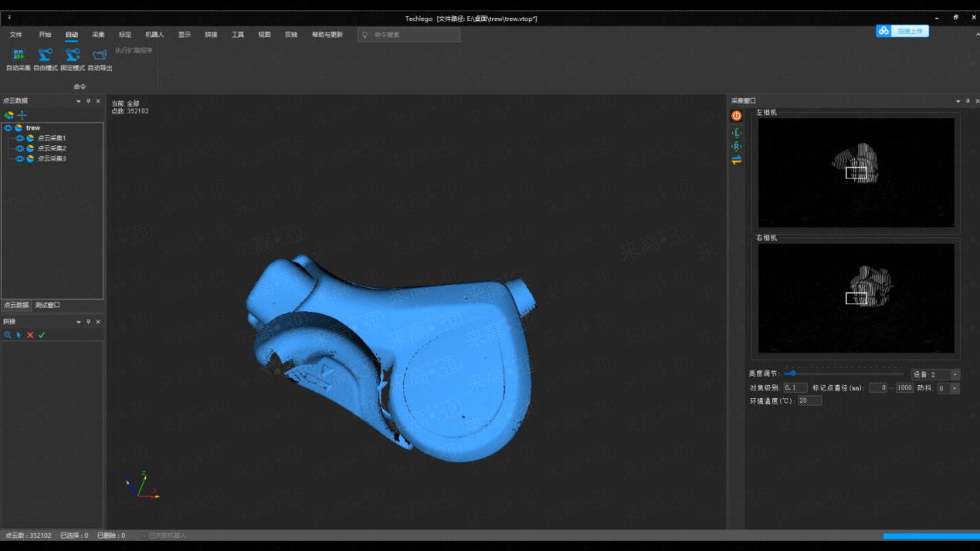This screenshot has width=980, height=551.
Task: Toggle visibility of 点云采集3
Action: coord(20,158)
